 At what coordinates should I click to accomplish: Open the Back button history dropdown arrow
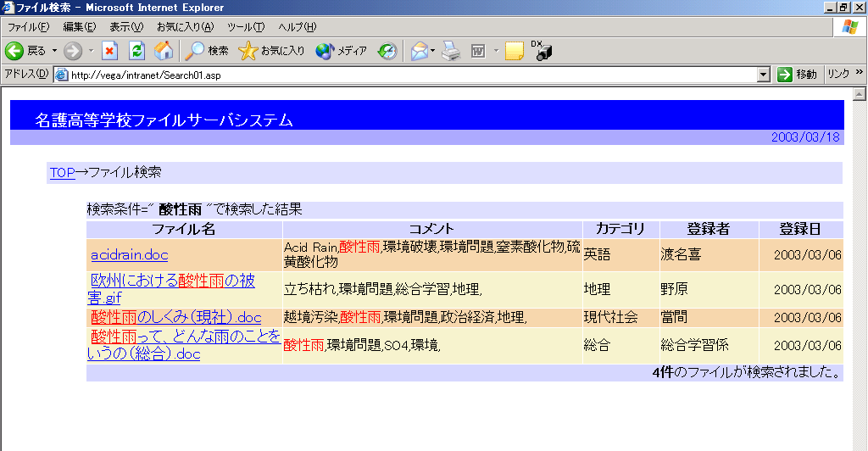tap(54, 51)
